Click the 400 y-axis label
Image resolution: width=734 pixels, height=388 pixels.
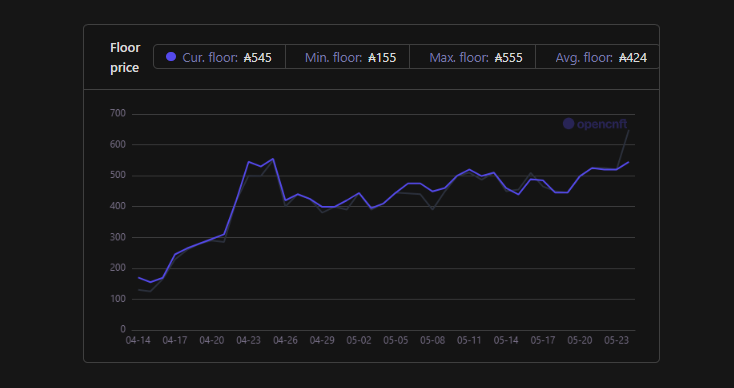(x=117, y=206)
